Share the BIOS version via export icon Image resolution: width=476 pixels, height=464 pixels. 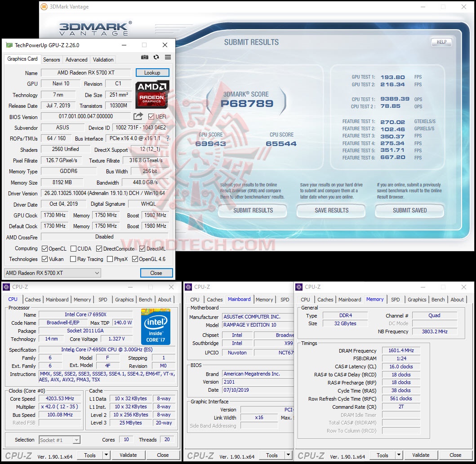138,116
